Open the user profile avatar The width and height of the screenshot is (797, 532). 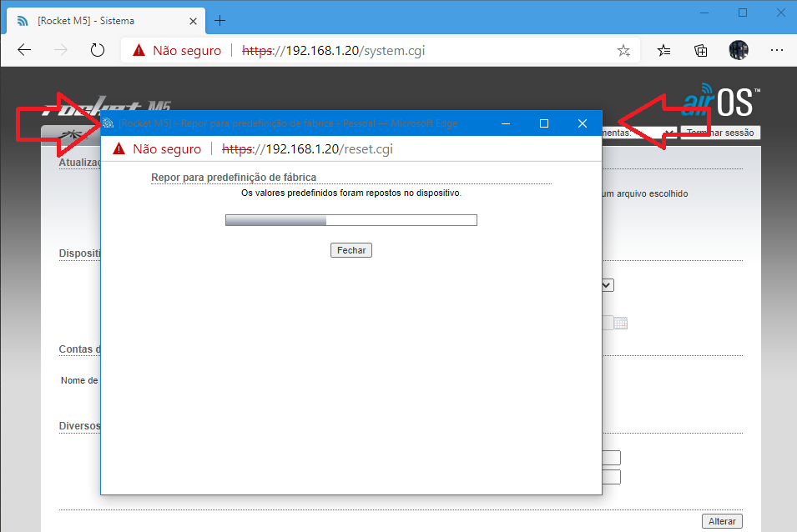(738, 50)
